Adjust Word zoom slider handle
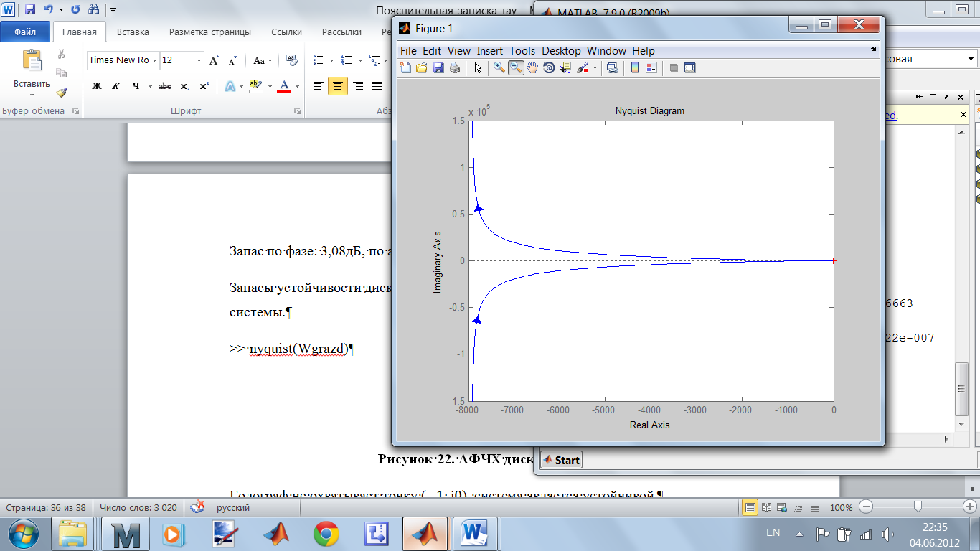 tap(918, 507)
